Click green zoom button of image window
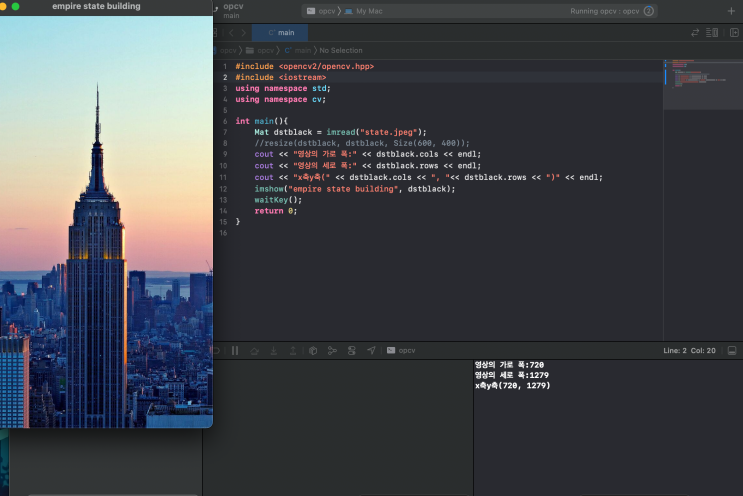 (x=15, y=6)
